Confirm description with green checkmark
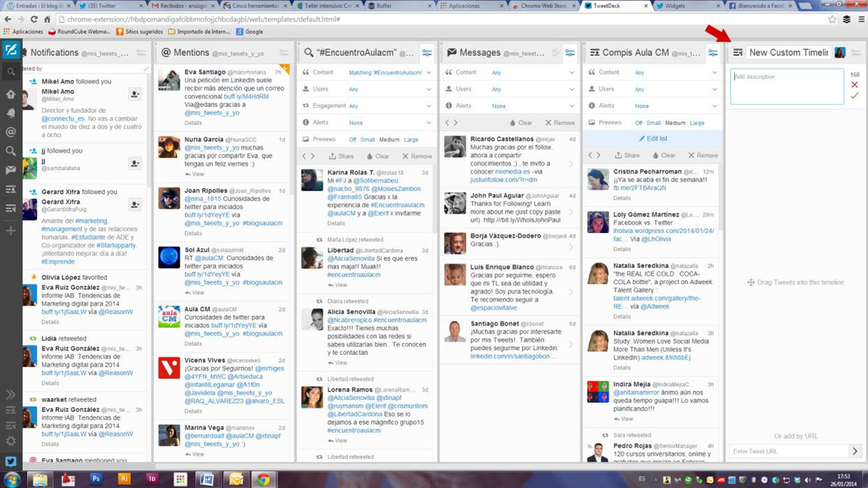This screenshot has height=488, width=868. (854, 96)
